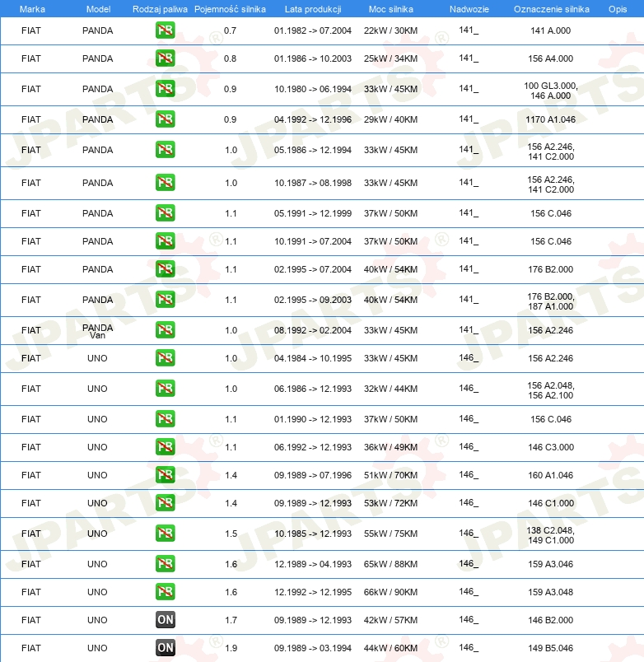
Task: Click power value 29kW / 40KM
Action: click(x=390, y=119)
